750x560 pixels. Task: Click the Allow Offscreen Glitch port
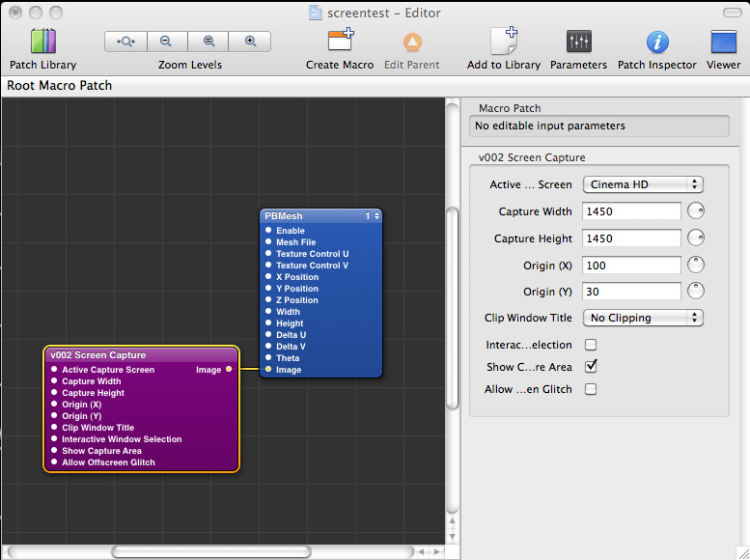(54, 462)
